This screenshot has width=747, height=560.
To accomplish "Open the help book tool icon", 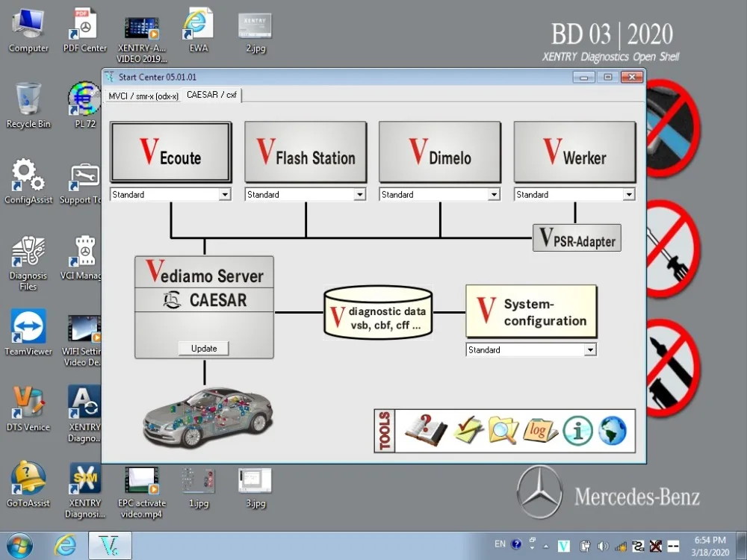I will pyautogui.click(x=426, y=431).
